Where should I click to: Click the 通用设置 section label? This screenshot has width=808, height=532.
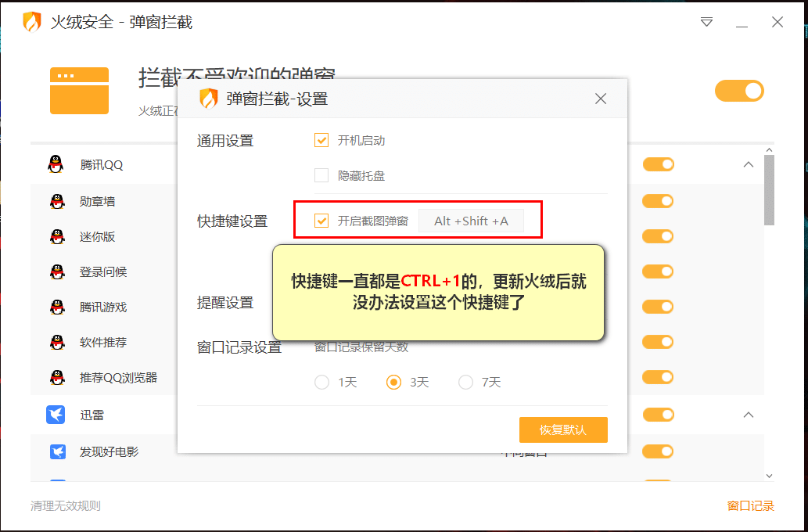(x=225, y=141)
